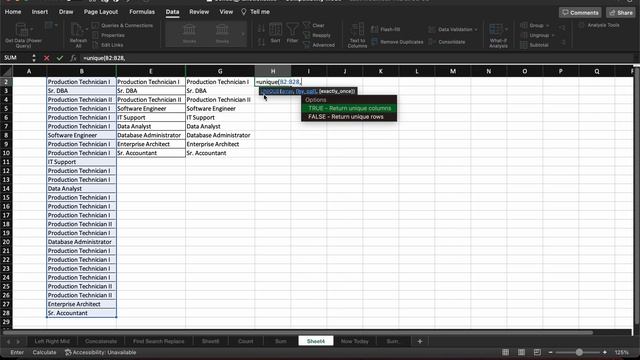The width and height of the screenshot is (640, 360).
Task: Click the Calculate status bar item
Action: coord(44,352)
